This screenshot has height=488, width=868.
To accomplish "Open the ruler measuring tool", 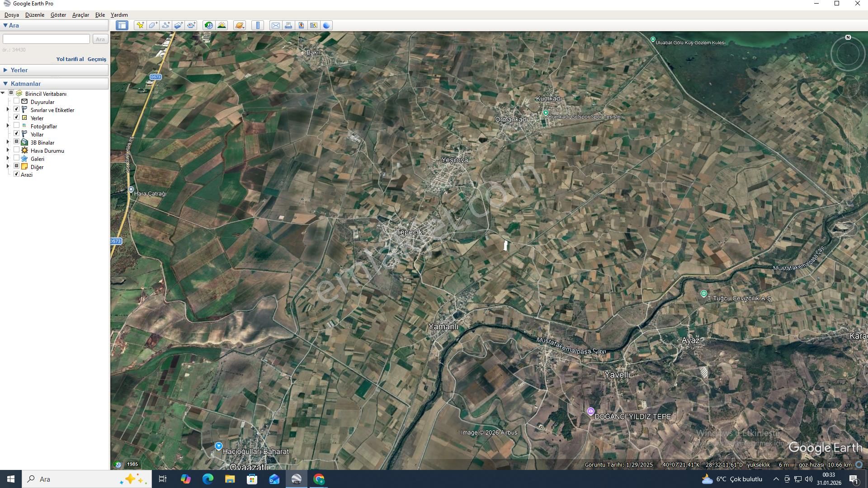I will (258, 25).
